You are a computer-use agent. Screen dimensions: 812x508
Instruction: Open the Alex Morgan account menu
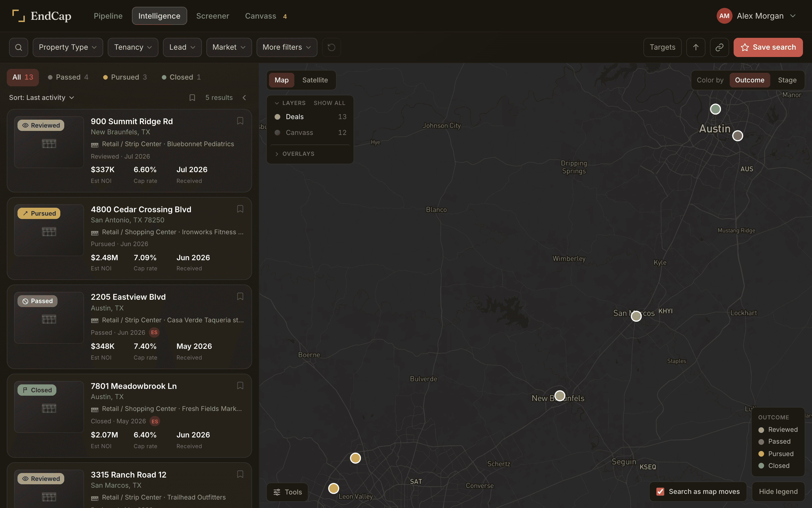pos(756,16)
